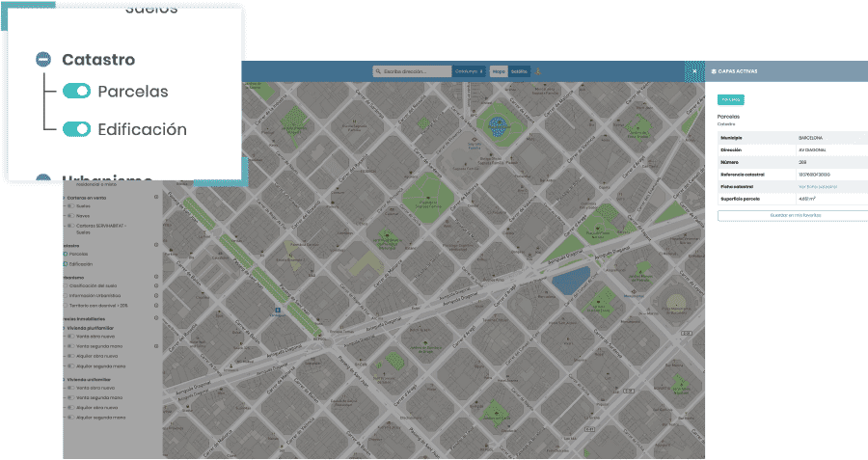868x460 pixels.
Task: Collapse the Vivienda plurifamiliar group
Action: (x=64, y=328)
